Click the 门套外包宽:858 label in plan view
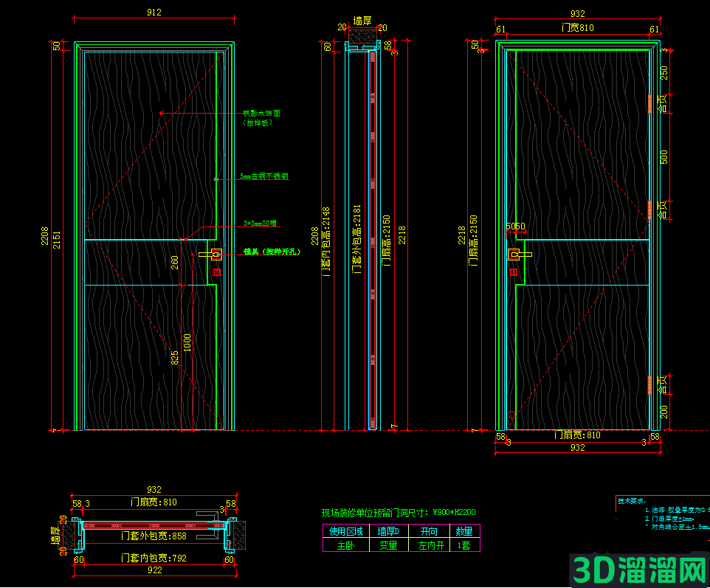Image resolution: width=710 pixels, height=588 pixels. 154,536
